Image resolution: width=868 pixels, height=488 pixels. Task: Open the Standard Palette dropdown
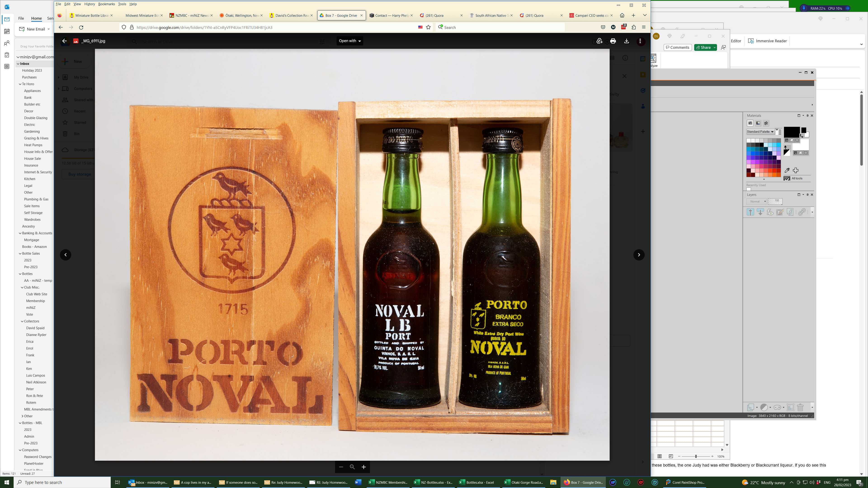click(760, 132)
